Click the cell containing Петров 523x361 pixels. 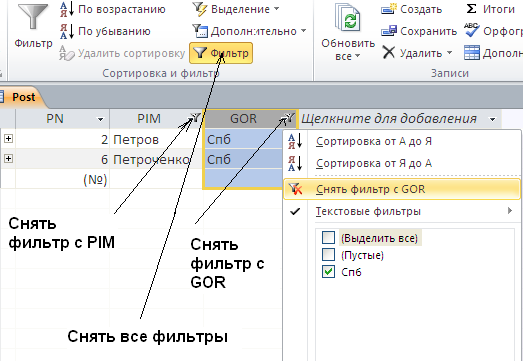point(156,139)
